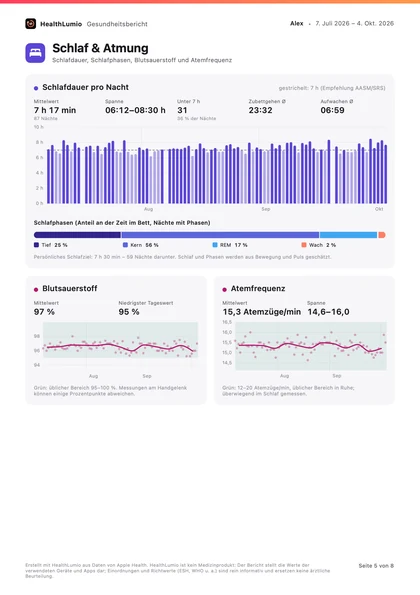Click the Atemfrequenz trend line chart
This screenshot has height=595, width=420.
[311, 346]
